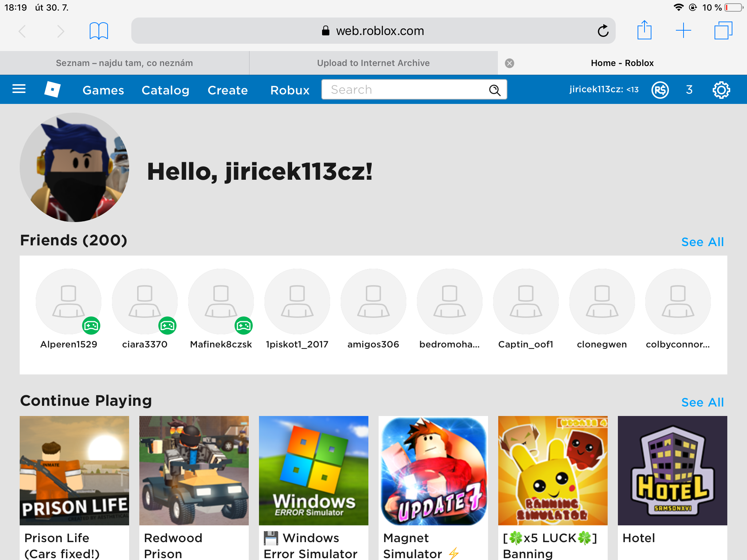Open Redwood Prison game thumbnail
Image resolution: width=747 pixels, height=560 pixels.
click(x=194, y=471)
